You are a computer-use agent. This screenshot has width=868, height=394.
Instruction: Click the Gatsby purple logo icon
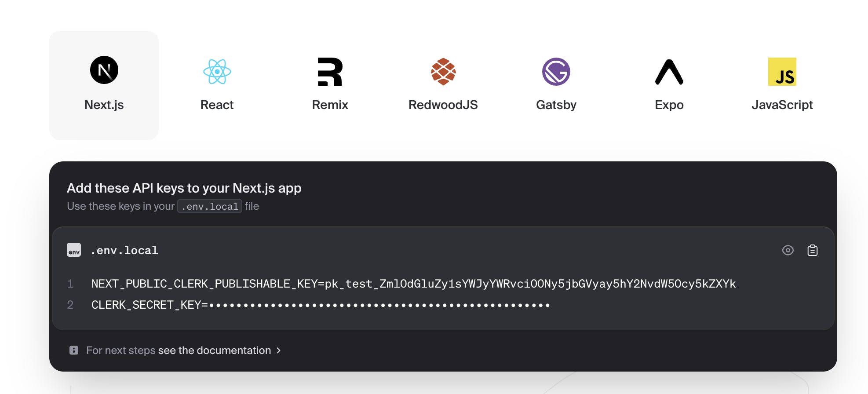pyautogui.click(x=556, y=72)
